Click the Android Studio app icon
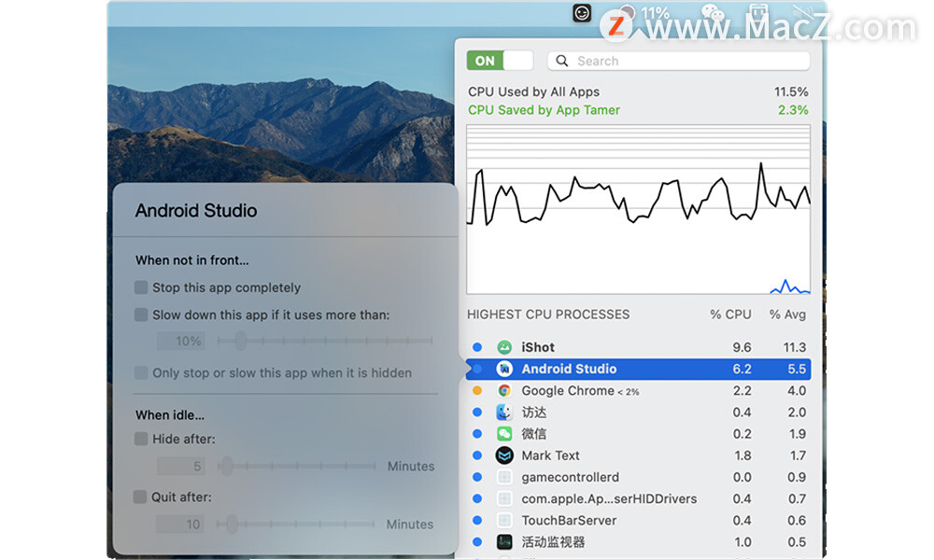Screen dimensions: 934x560 (504, 369)
